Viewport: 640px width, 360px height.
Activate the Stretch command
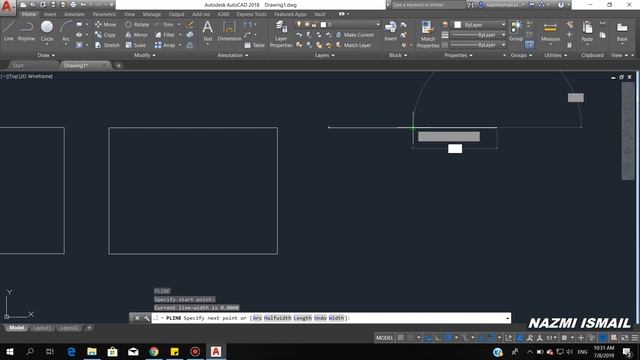(x=107, y=45)
